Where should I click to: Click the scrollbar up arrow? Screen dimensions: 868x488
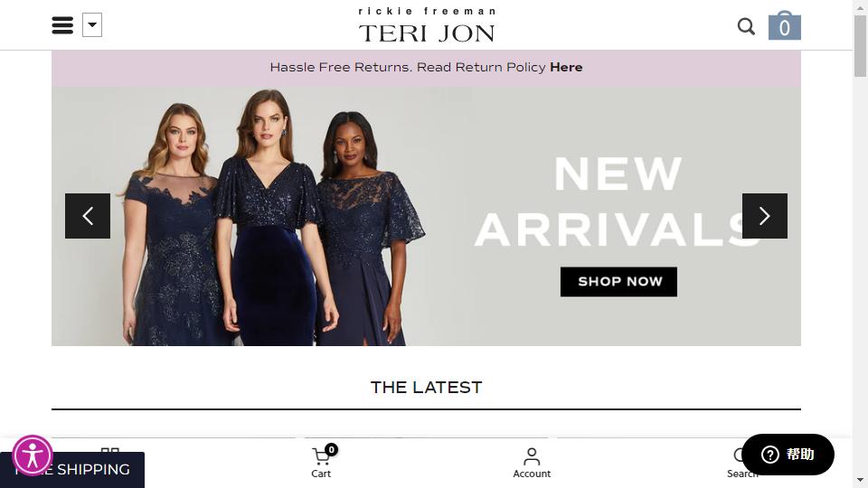point(860,6)
